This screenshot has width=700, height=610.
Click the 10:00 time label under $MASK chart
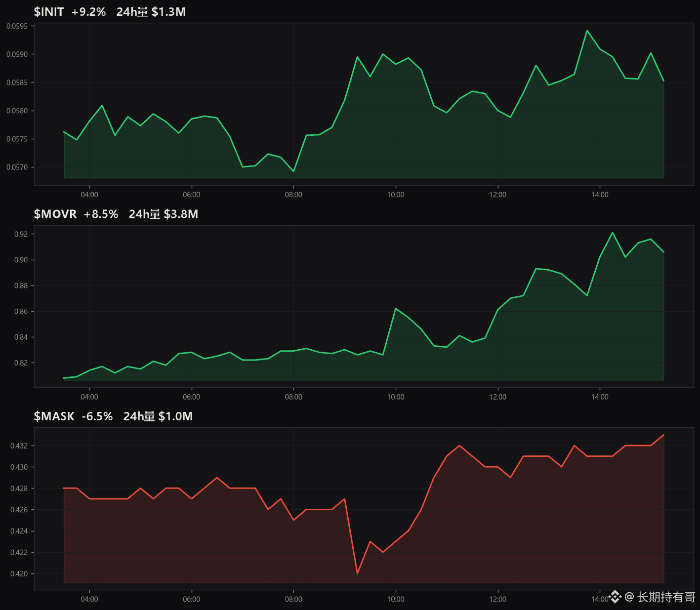[x=396, y=599]
